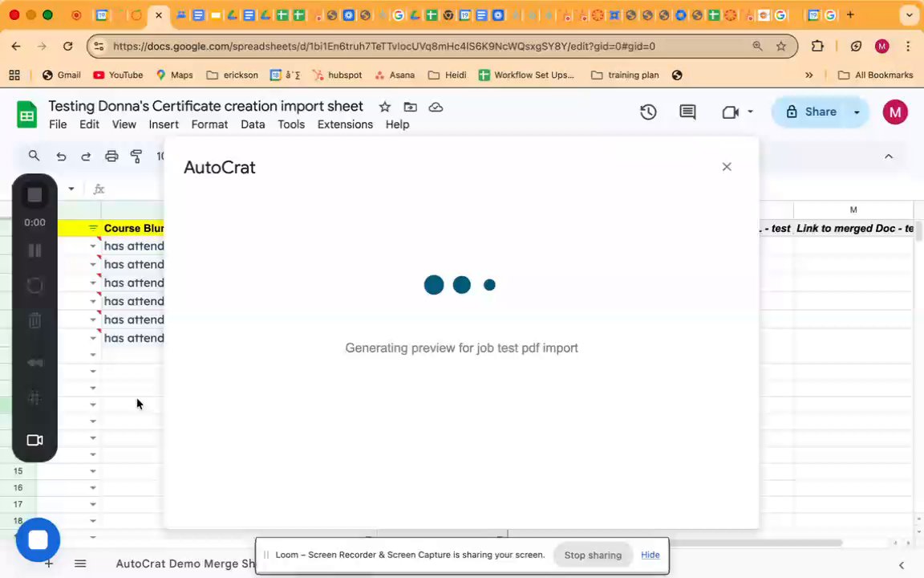Restart the Loom recording icon

point(34,286)
